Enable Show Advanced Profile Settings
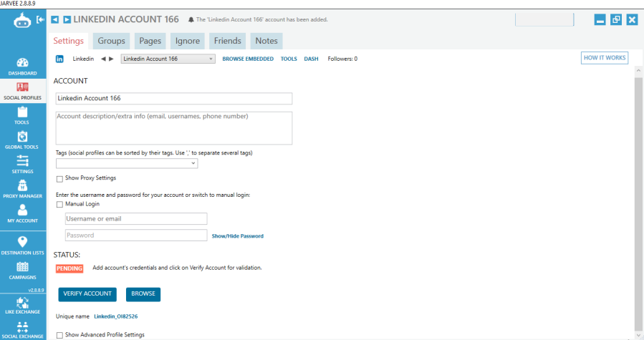644x340 pixels. click(x=59, y=336)
